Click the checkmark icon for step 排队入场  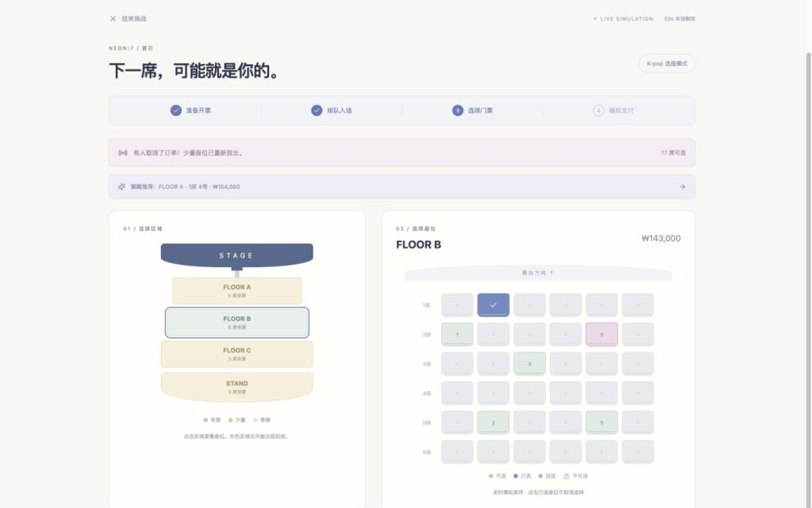click(317, 111)
